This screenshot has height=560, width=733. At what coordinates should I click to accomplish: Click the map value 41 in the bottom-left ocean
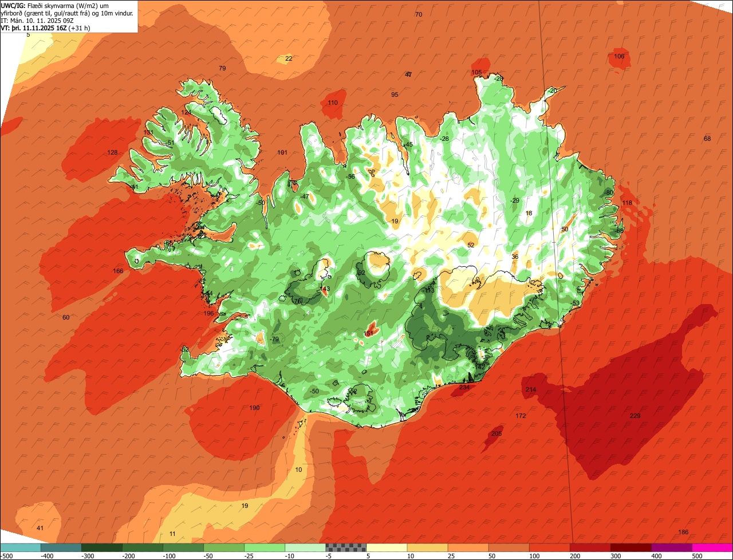pos(40,528)
